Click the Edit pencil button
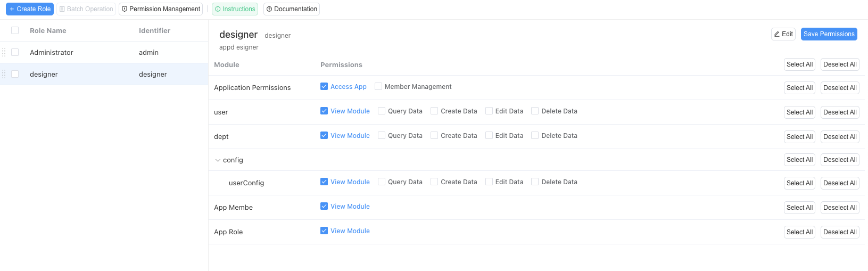 coord(783,34)
